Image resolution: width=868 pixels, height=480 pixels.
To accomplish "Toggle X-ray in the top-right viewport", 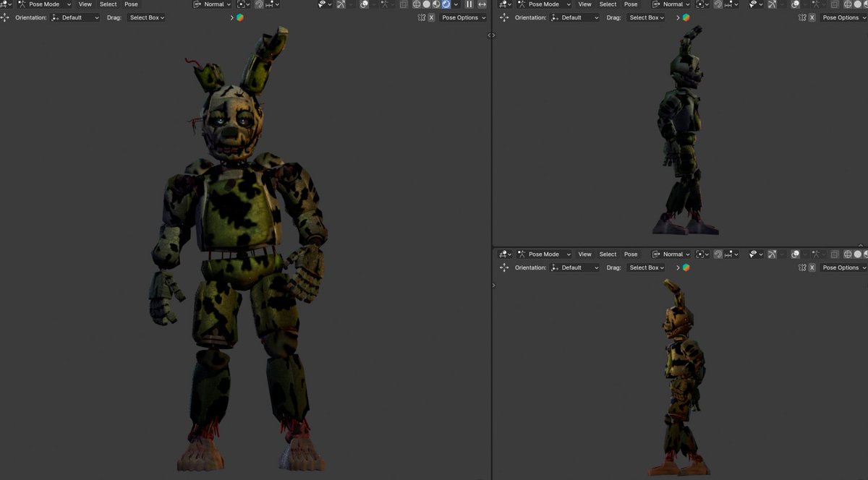I will coord(835,4).
